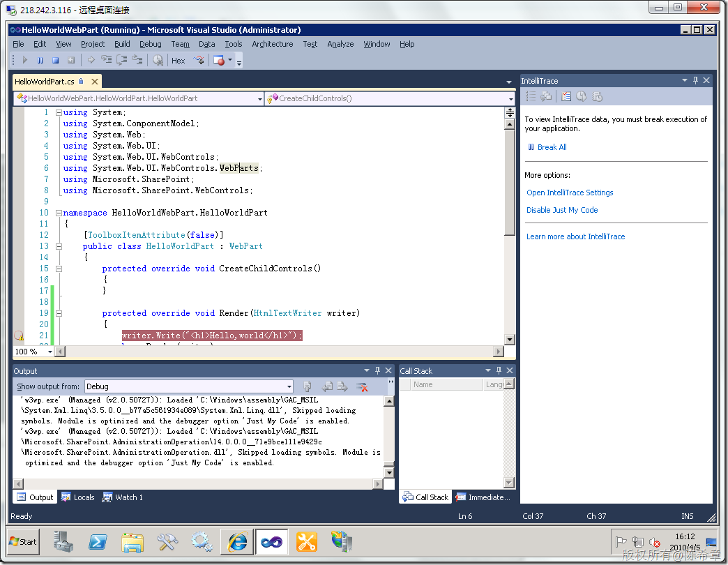Select the HelloWorldPart.cs document tab
Viewport: 728px width, 565px height.
(x=45, y=82)
